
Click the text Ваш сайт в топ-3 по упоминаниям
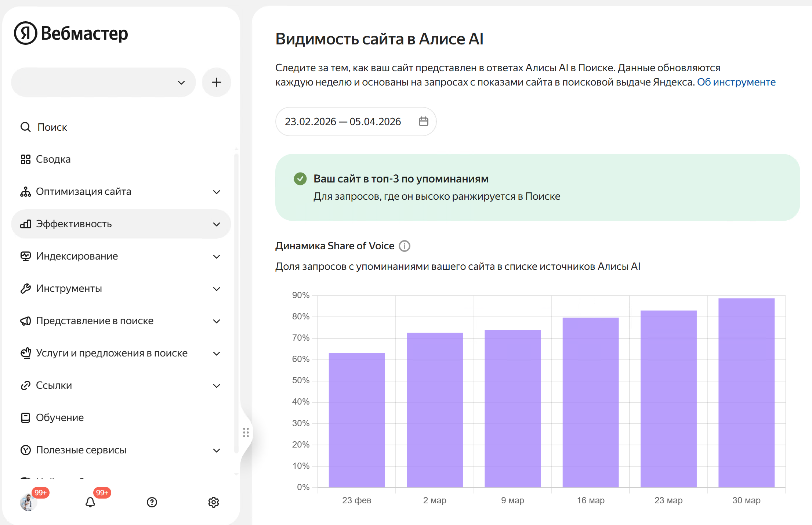pyautogui.click(x=401, y=179)
